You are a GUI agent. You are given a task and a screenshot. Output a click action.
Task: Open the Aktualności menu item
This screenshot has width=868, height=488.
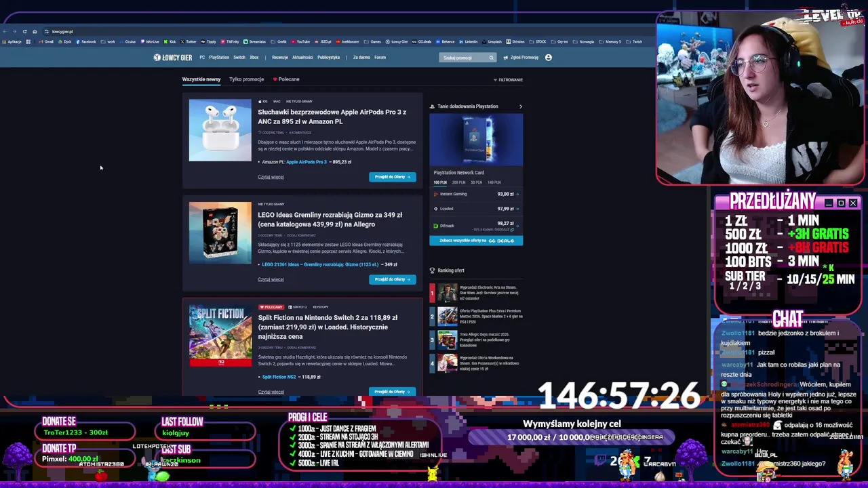click(302, 58)
